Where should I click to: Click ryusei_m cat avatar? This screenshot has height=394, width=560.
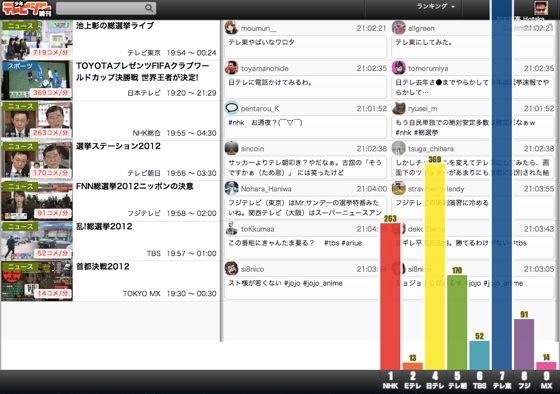click(399, 108)
